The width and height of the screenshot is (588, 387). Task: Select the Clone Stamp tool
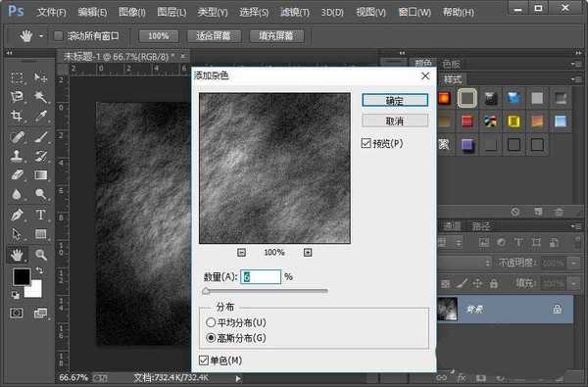17,155
